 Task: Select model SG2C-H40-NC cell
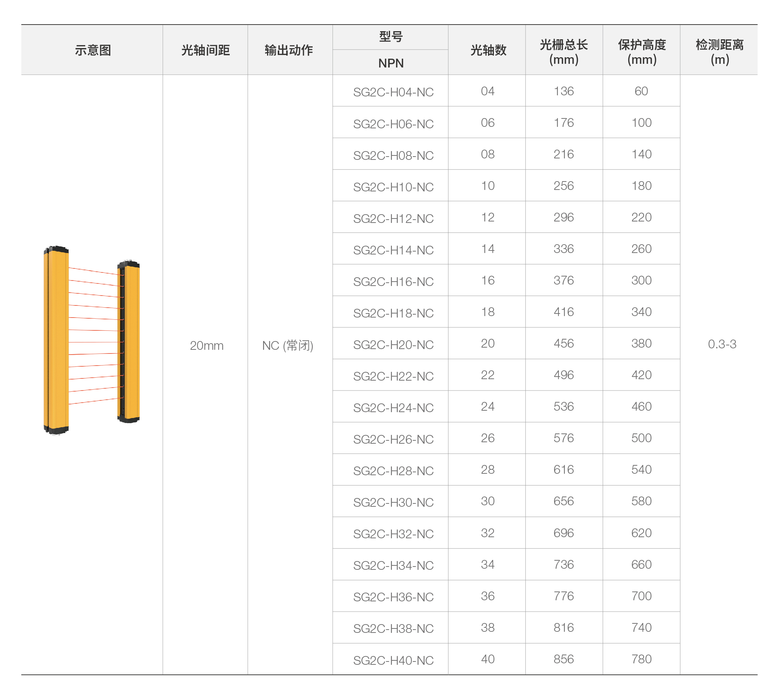coord(393,660)
